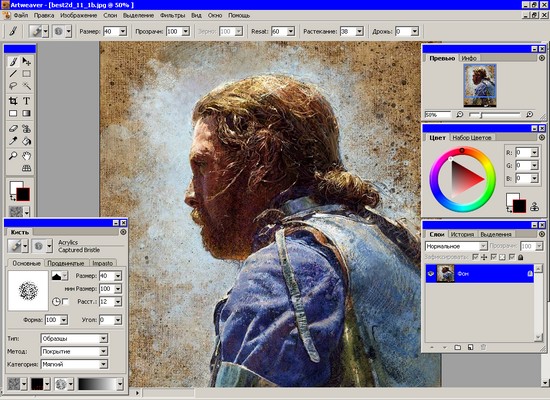Expand brush tip profile dropdown
Image resolution: width=550 pixels, height=400 pixels.
65,276
